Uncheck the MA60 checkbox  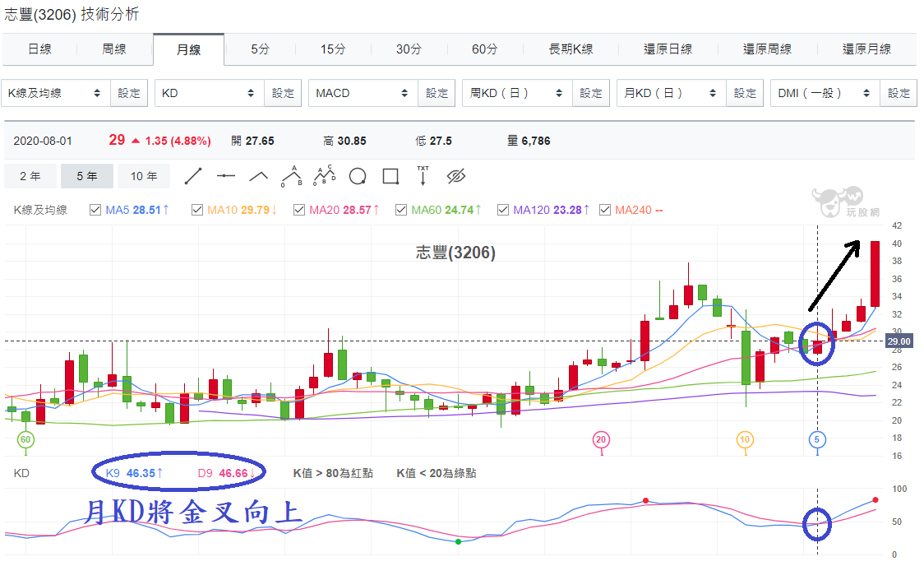point(401,210)
